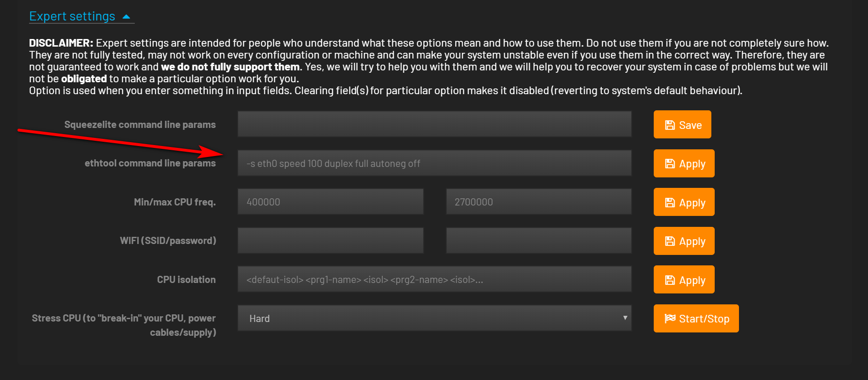Image resolution: width=868 pixels, height=380 pixels.
Task: Click the flag icon on Start/Stop button
Action: (x=670, y=318)
